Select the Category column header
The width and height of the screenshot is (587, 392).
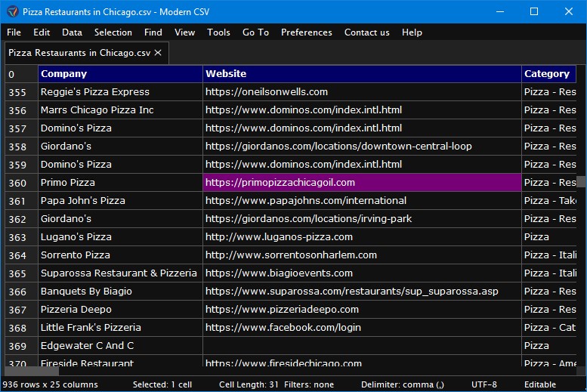[548, 74]
